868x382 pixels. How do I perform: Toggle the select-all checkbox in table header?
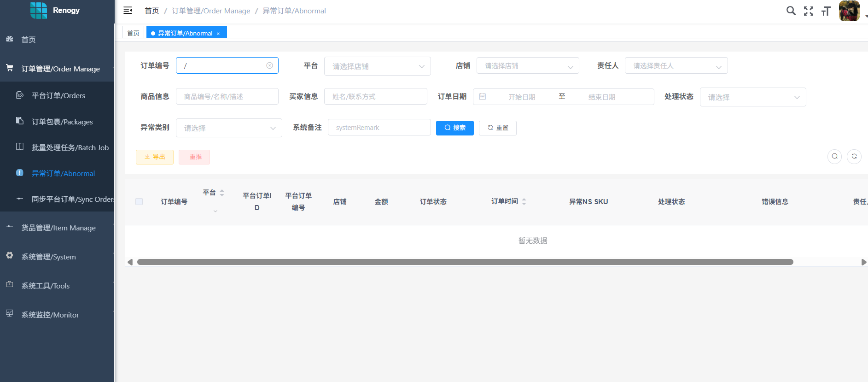click(139, 202)
